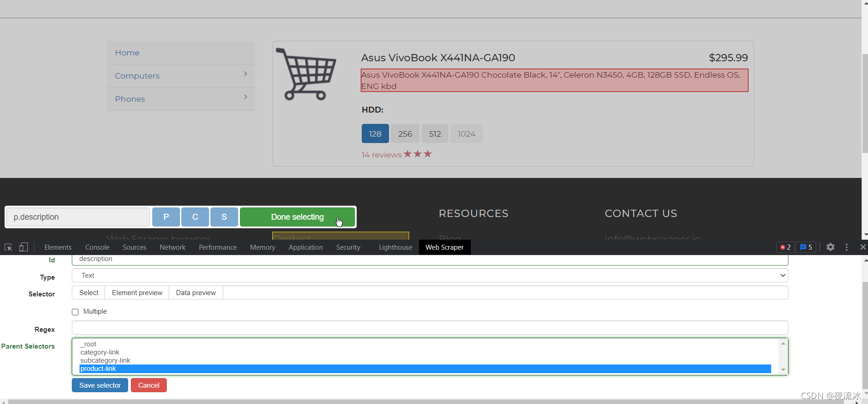
Task: Click the Id input field containing description
Action: (x=430, y=259)
